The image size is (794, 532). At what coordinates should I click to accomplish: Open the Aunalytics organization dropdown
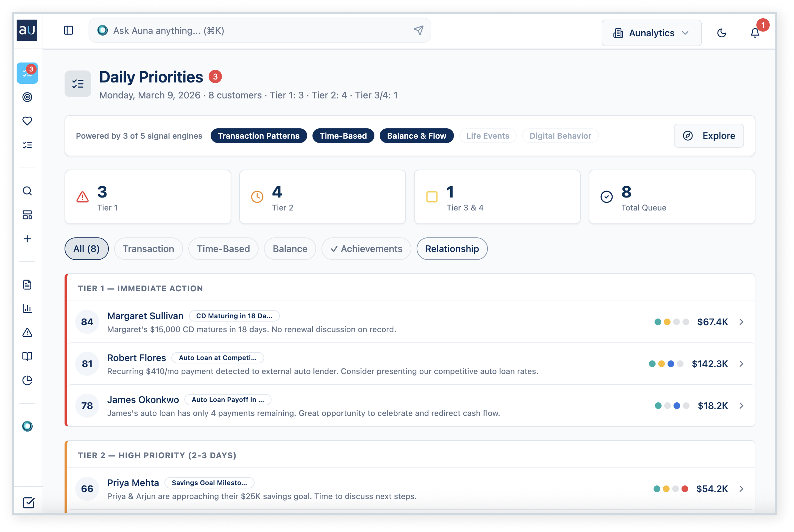(x=651, y=33)
